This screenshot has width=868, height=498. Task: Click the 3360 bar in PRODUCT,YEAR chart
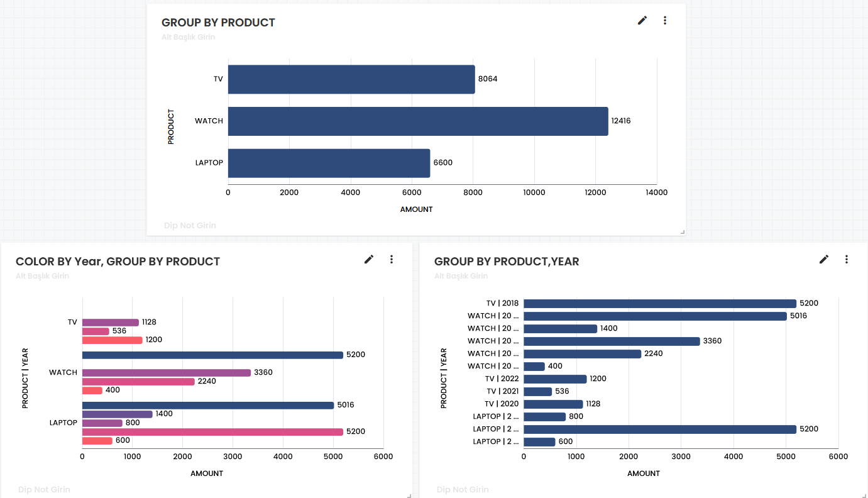pyautogui.click(x=612, y=341)
